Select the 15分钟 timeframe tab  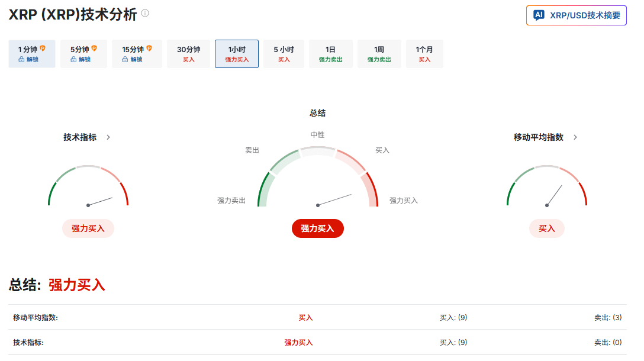point(137,54)
